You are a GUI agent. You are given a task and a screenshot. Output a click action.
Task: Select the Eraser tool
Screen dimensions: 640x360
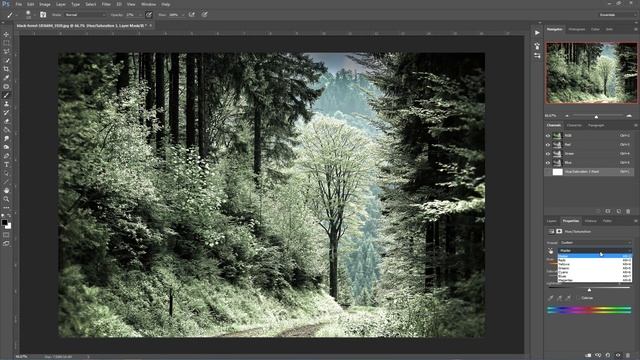coord(6,121)
